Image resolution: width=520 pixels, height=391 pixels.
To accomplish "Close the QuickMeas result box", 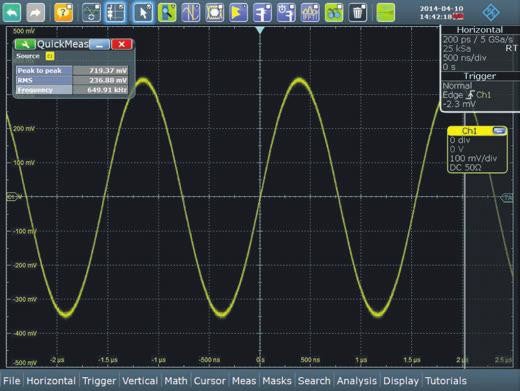I will tap(122, 44).
